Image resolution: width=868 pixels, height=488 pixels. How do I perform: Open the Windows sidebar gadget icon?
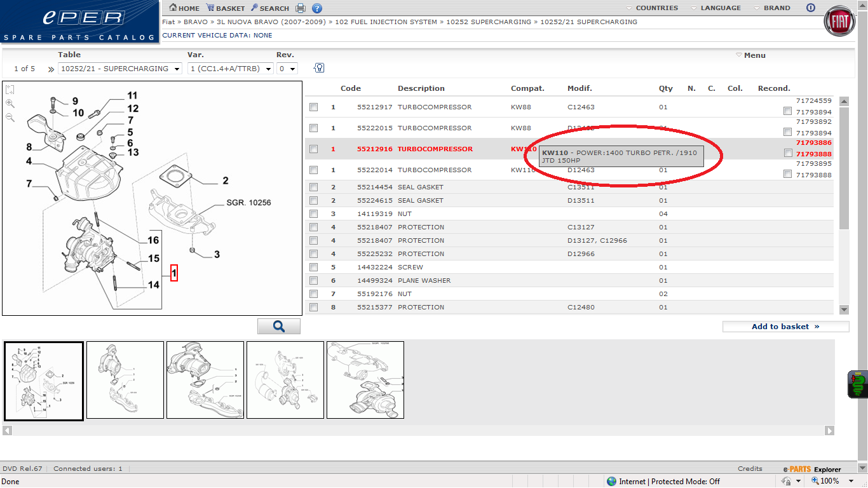pos(858,384)
